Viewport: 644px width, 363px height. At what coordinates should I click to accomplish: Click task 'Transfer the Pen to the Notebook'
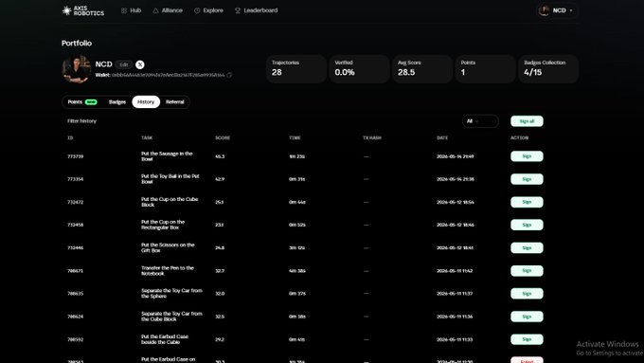[x=168, y=270]
